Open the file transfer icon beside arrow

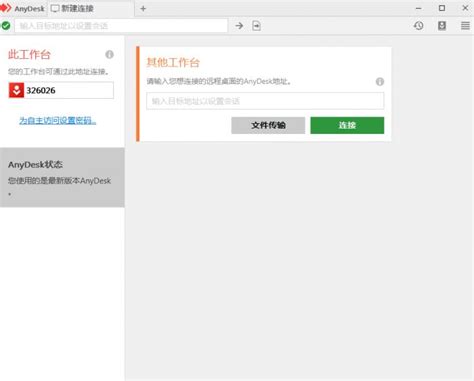click(x=256, y=26)
